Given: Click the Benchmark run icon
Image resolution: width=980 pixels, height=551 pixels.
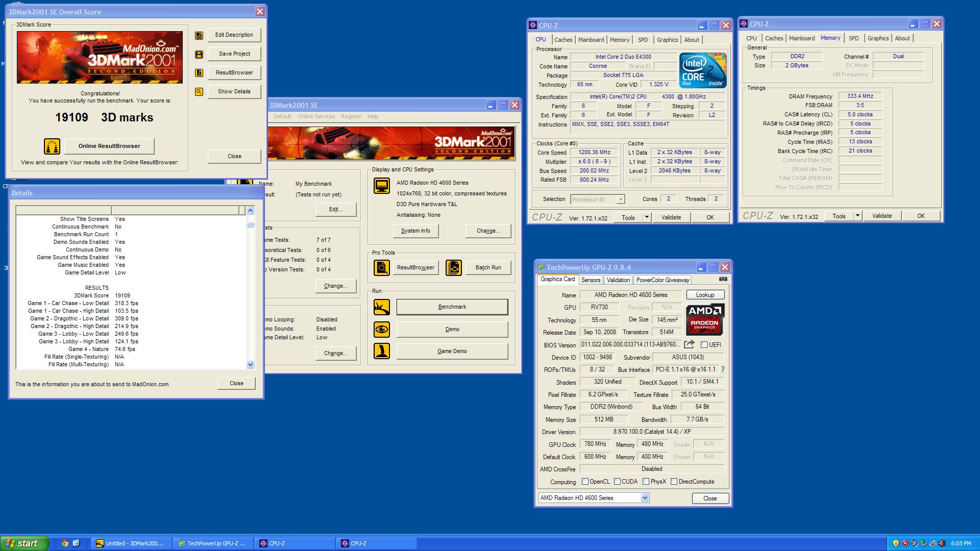Looking at the screenshot, I should click(x=382, y=307).
